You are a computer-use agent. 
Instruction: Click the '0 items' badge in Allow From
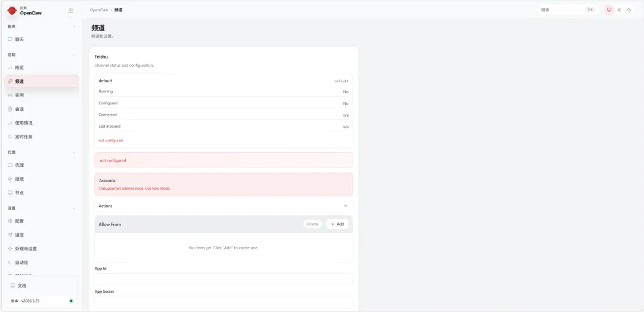(312, 224)
